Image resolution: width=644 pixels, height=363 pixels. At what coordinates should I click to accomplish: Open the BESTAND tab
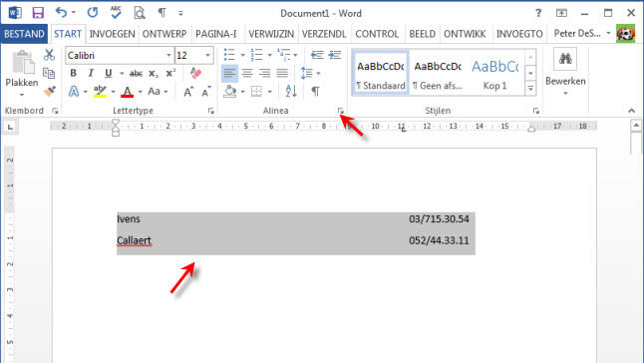[x=24, y=34]
